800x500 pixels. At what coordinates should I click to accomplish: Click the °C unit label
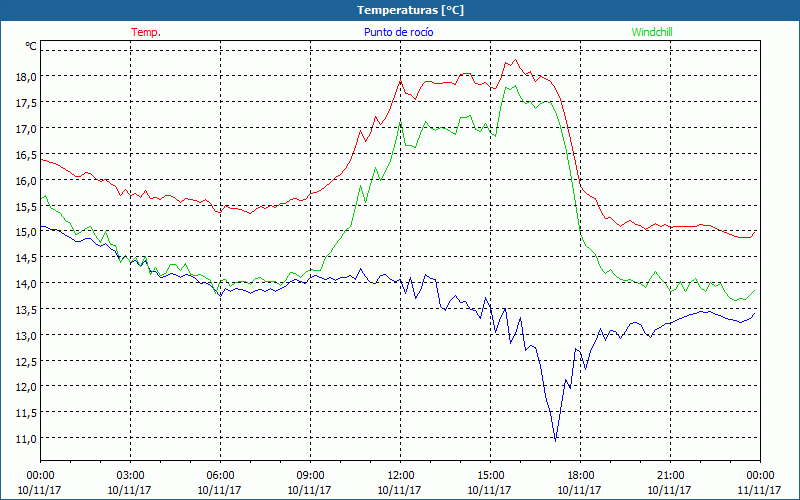point(31,46)
